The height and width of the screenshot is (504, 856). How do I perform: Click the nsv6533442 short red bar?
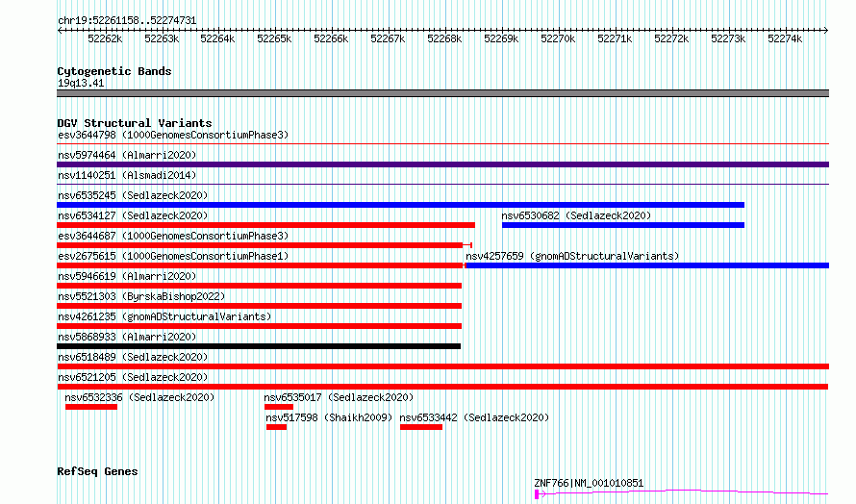tap(421, 427)
